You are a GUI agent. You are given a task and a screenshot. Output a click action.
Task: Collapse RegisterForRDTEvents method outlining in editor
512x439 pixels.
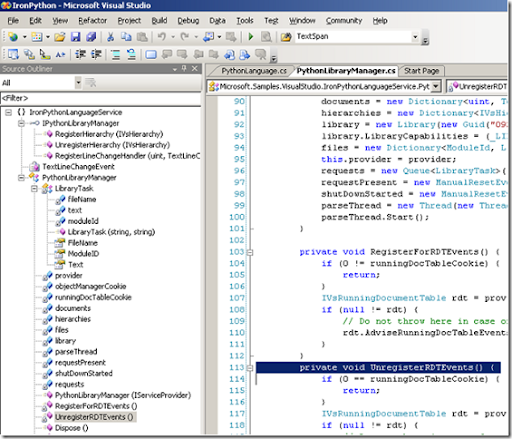point(250,252)
